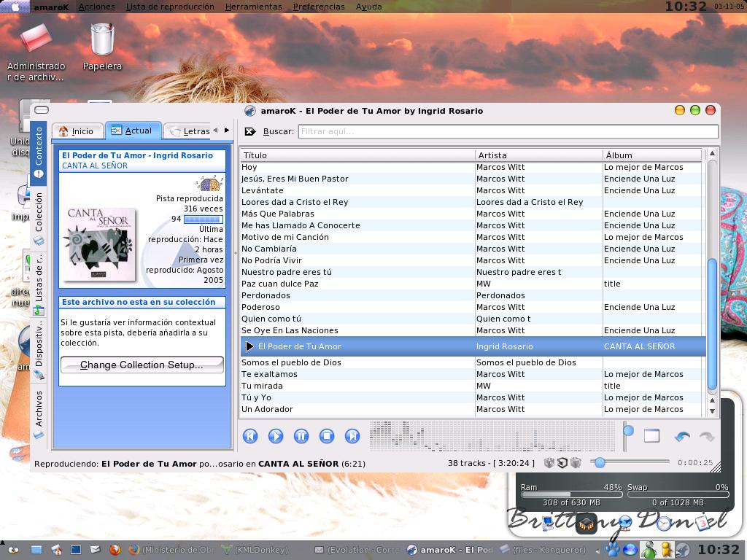Click the playlist vertical scrollbar thumb
The width and height of the screenshot is (747, 560).
[712, 324]
